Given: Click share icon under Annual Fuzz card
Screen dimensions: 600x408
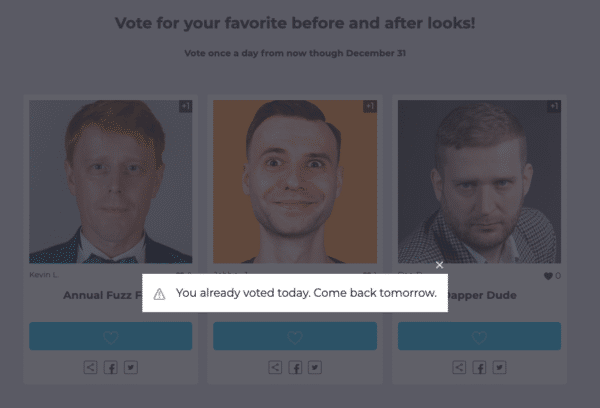Looking at the screenshot, I should click(x=91, y=368).
